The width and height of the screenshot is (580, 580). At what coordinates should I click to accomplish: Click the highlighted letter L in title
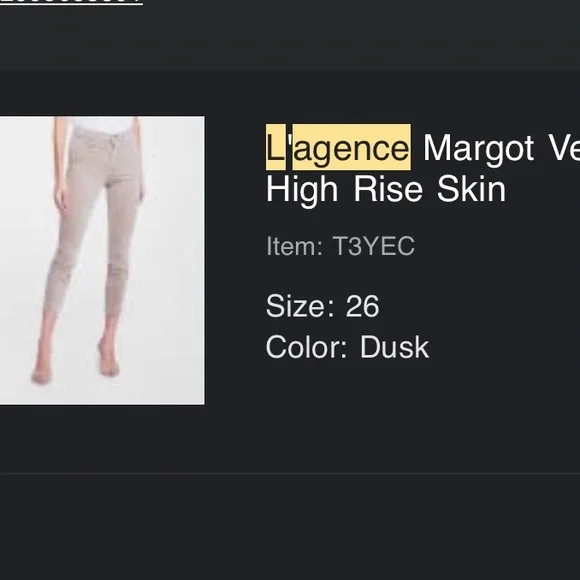(276, 148)
